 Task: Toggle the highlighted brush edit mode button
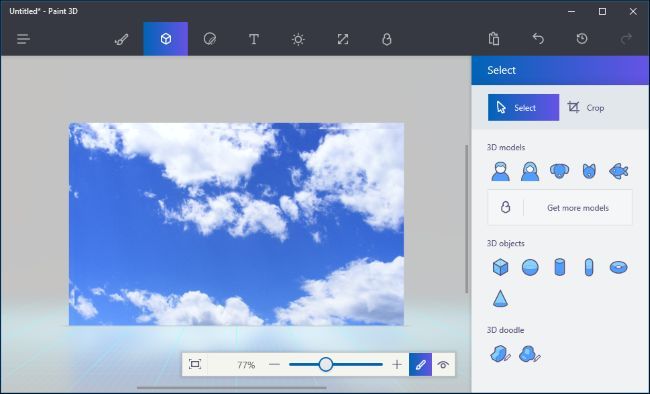(x=420, y=365)
